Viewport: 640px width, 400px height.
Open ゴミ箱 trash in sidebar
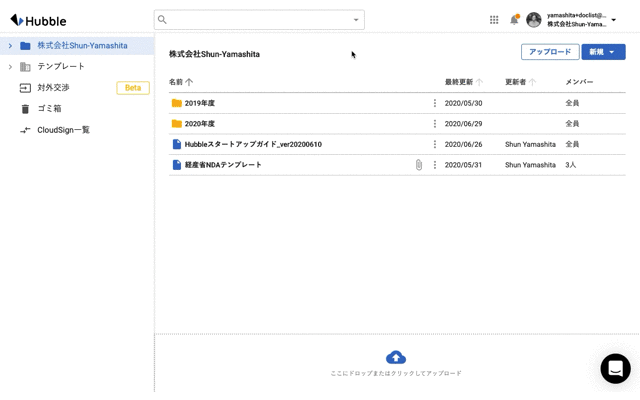point(49,109)
